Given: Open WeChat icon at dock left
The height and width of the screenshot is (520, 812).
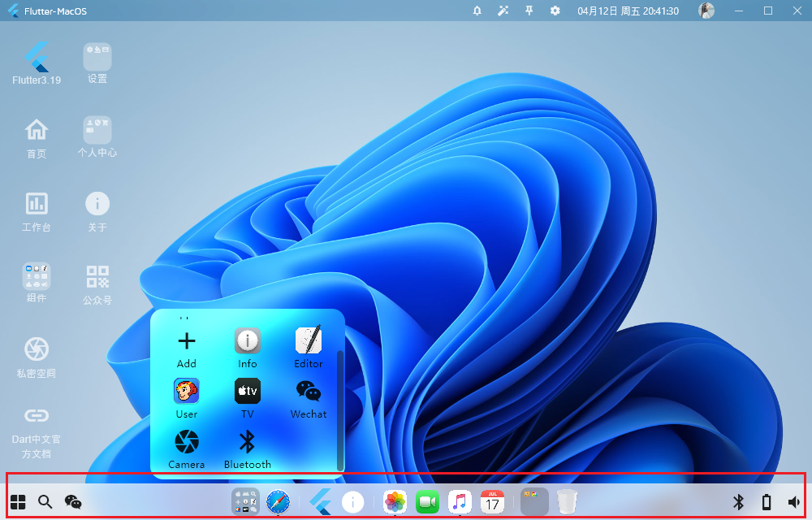Looking at the screenshot, I should [x=73, y=502].
